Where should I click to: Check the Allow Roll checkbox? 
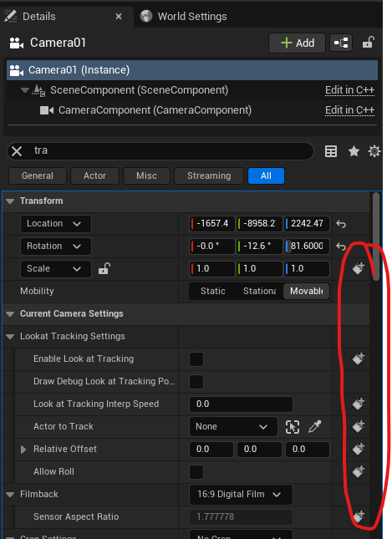click(196, 472)
